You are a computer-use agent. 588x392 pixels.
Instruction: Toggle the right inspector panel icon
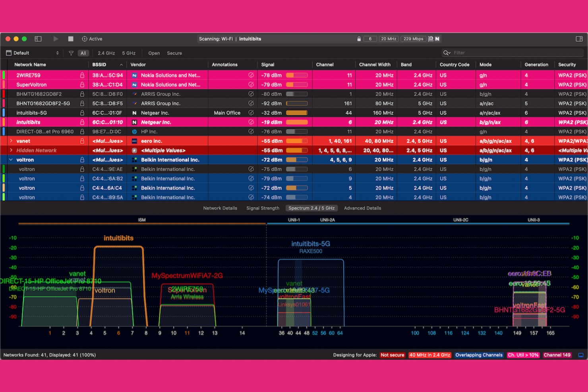(579, 39)
